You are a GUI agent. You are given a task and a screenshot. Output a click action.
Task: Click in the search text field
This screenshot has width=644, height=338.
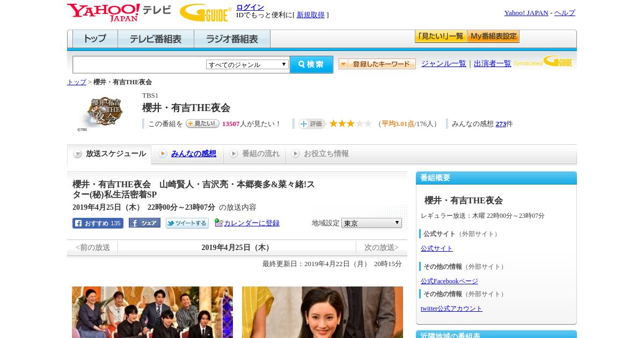(x=140, y=64)
